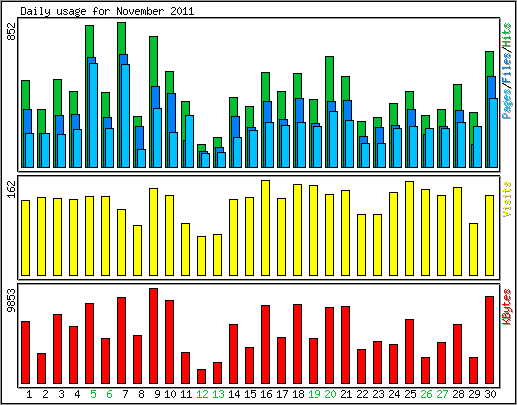Screen dimensions: 517x405
Task: Click the blue 'Files' legend label
Action: [x=507, y=69]
